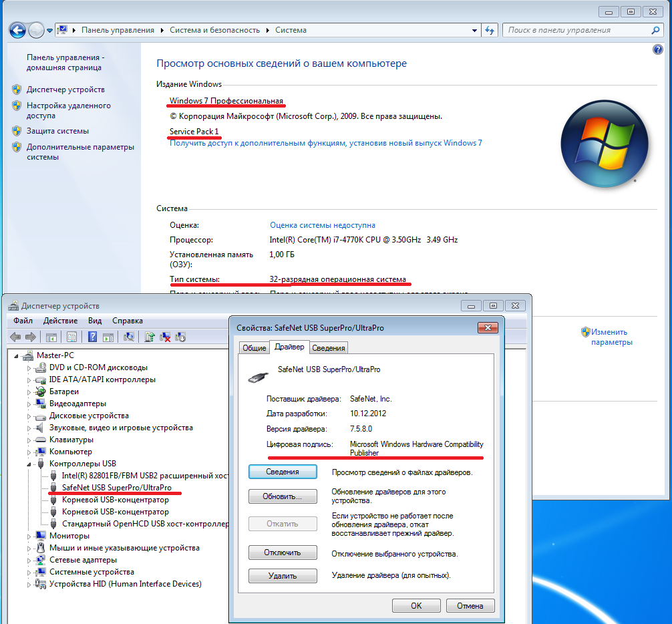The image size is (672, 624).
Task: Click the DVD и CD-ROM дисководы drive icon
Action: (41, 367)
